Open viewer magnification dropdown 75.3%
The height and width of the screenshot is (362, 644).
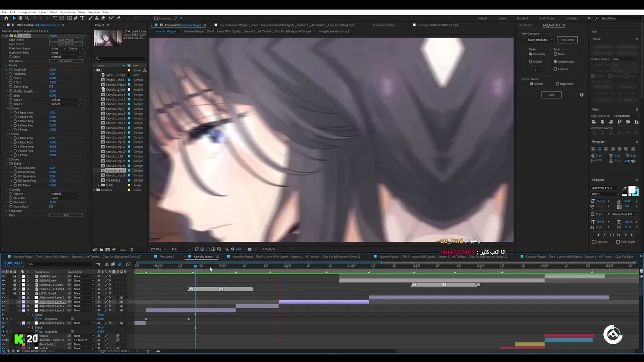click(x=157, y=249)
